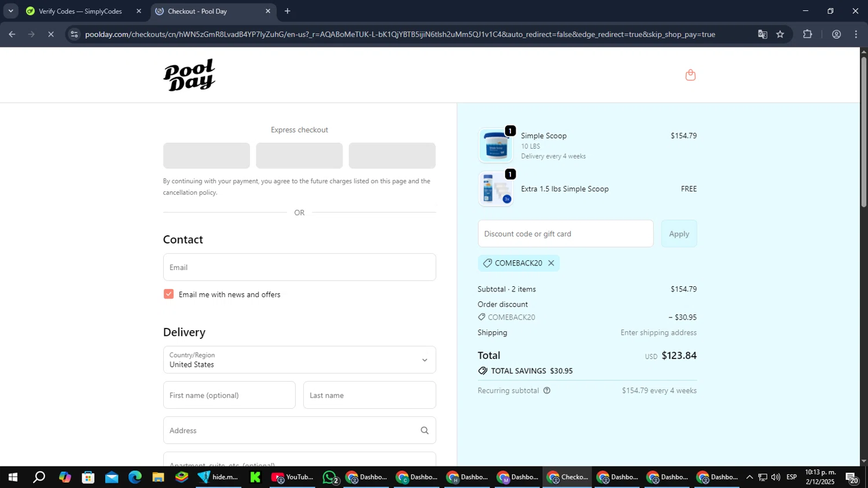Open the volume control in system tray
868x488 pixels.
pos(775,477)
